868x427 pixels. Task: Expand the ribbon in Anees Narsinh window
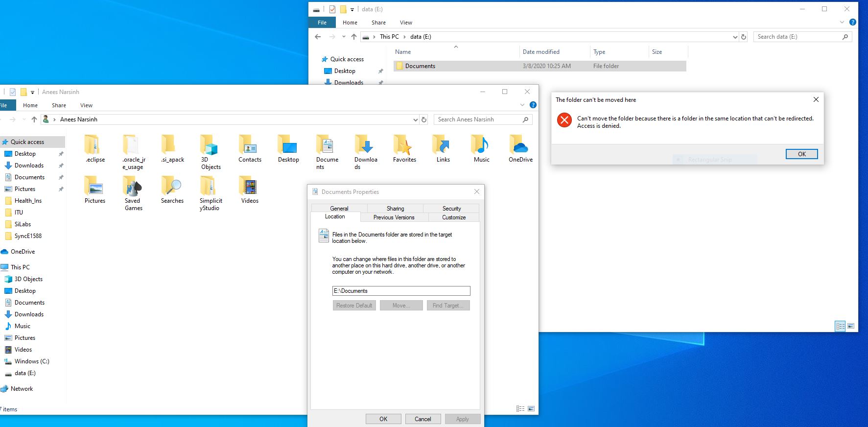coord(522,105)
